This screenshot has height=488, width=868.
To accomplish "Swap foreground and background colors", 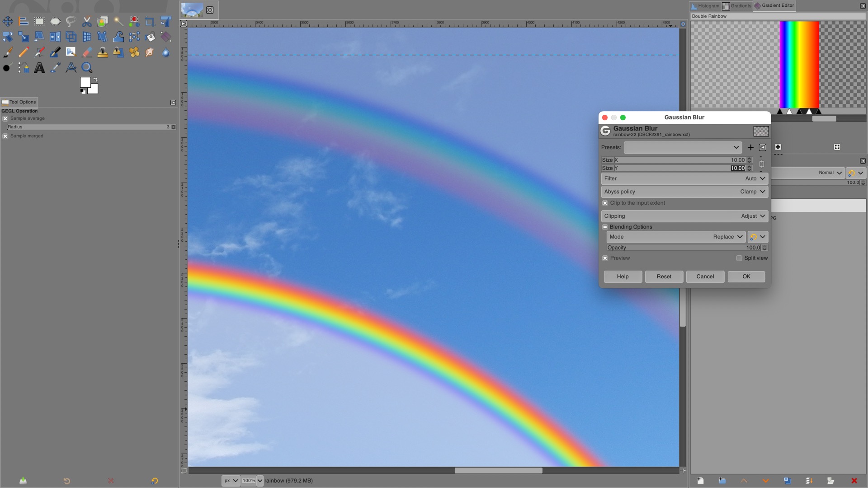I will [x=95, y=80].
